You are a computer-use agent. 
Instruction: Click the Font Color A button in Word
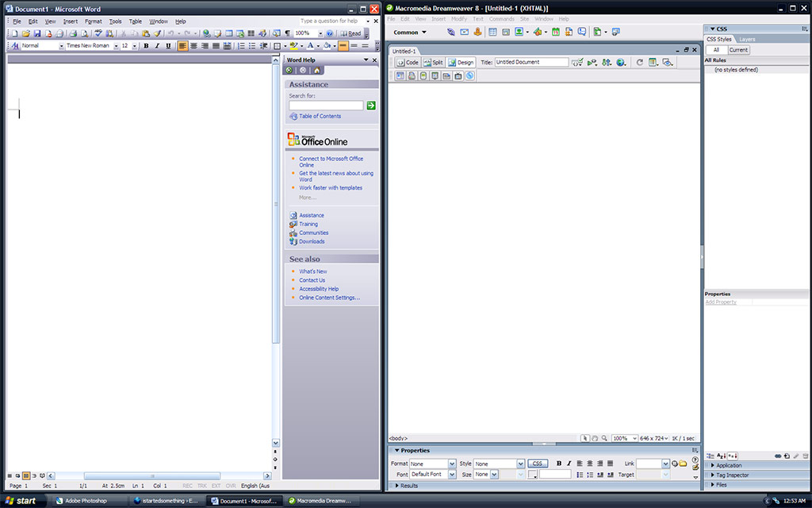pyautogui.click(x=310, y=45)
